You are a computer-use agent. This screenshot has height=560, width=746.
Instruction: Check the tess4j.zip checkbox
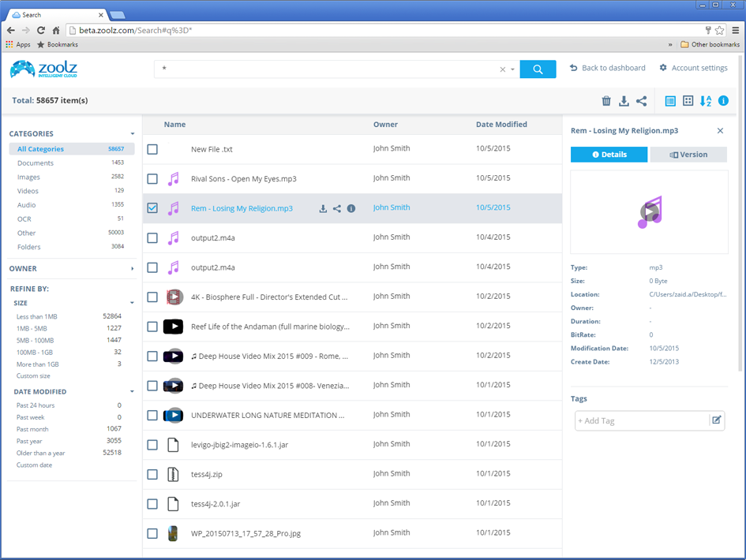[x=152, y=475]
